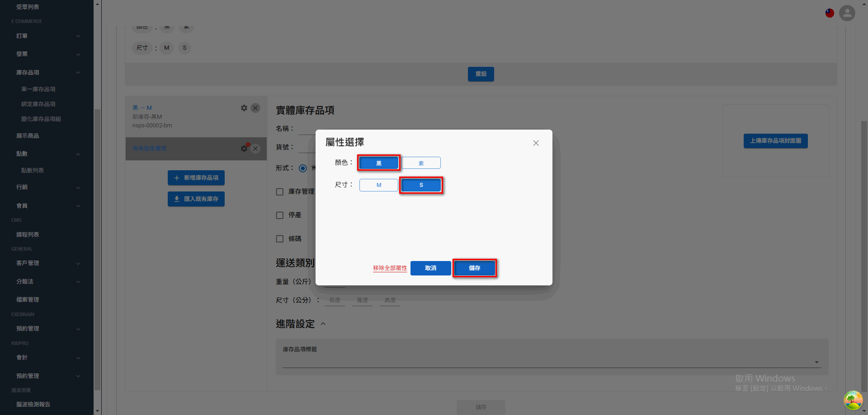Delete the 尚未設定屬性 inventory item

tap(255, 148)
